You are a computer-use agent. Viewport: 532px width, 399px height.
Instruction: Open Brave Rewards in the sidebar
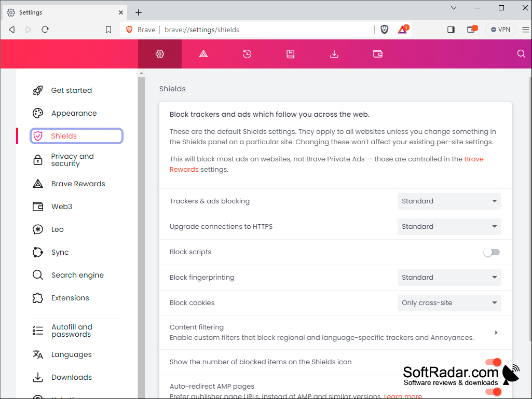pos(76,184)
